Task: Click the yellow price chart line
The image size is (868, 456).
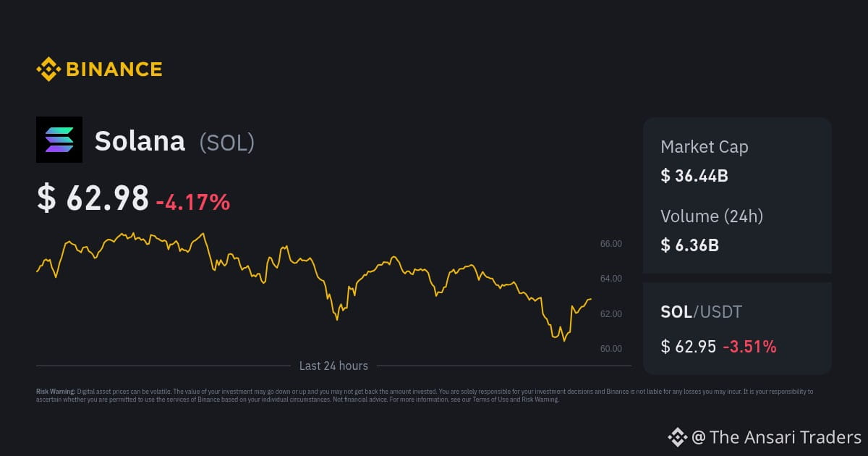Action: pos(314,287)
